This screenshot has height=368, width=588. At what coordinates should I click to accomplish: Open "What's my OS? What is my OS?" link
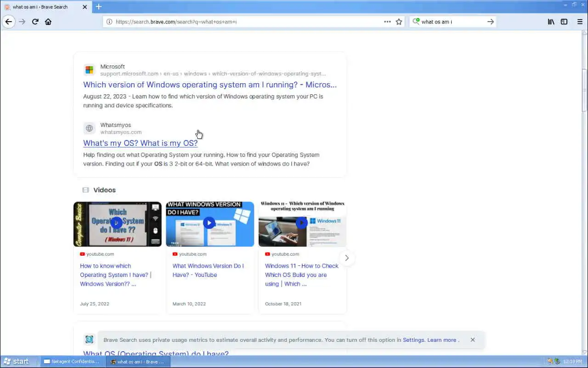point(141,143)
